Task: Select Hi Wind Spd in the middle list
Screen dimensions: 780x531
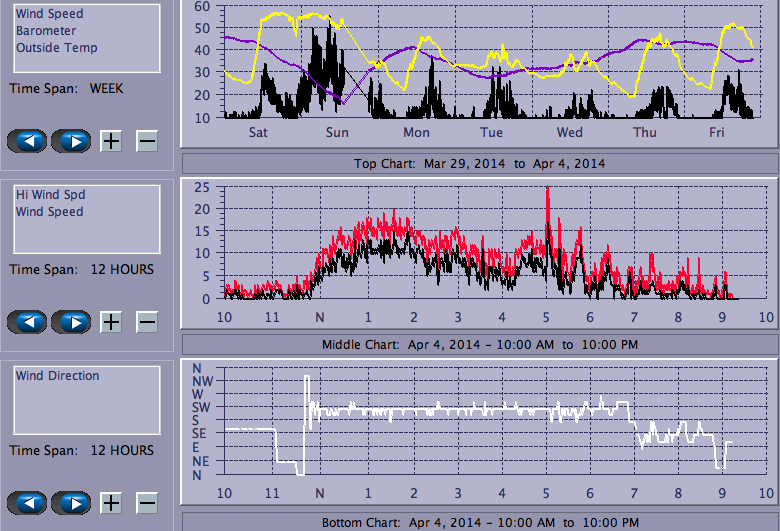Action: coord(49,196)
